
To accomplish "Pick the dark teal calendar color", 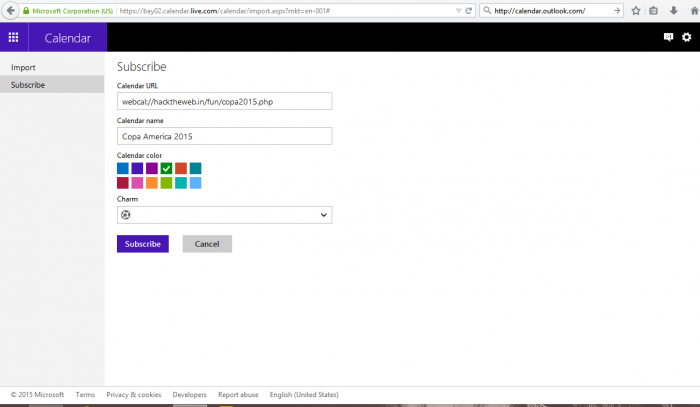I will [x=195, y=168].
